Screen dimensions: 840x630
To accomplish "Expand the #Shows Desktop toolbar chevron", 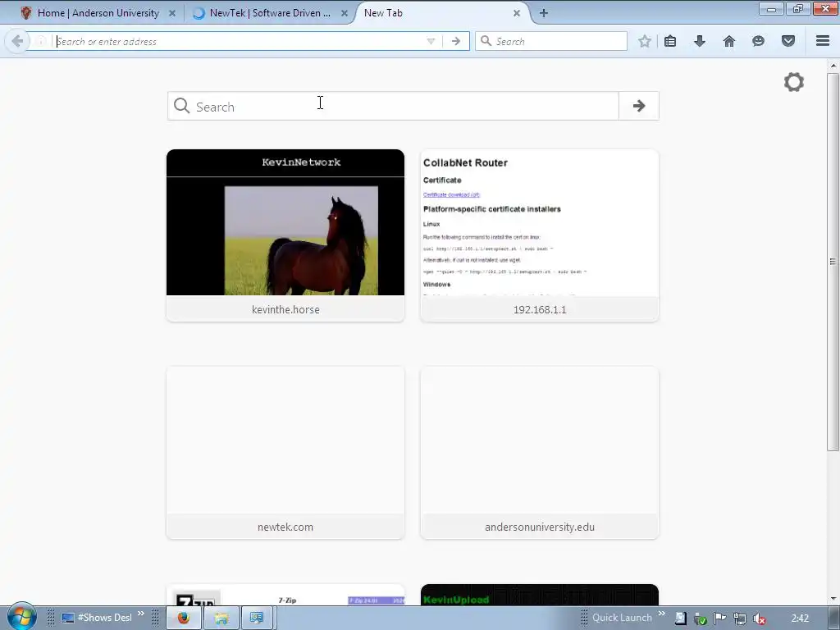I will click(x=141, y=614).
